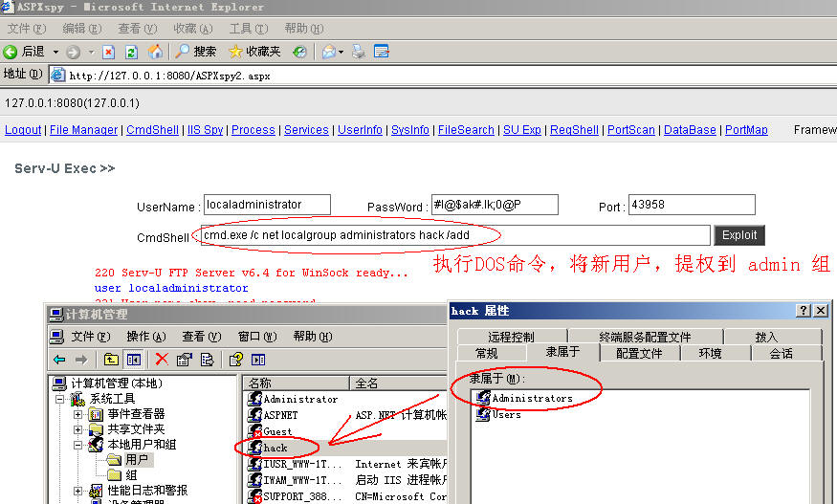Select Administrators group in 隶属于 list

[x=532, y=398]
